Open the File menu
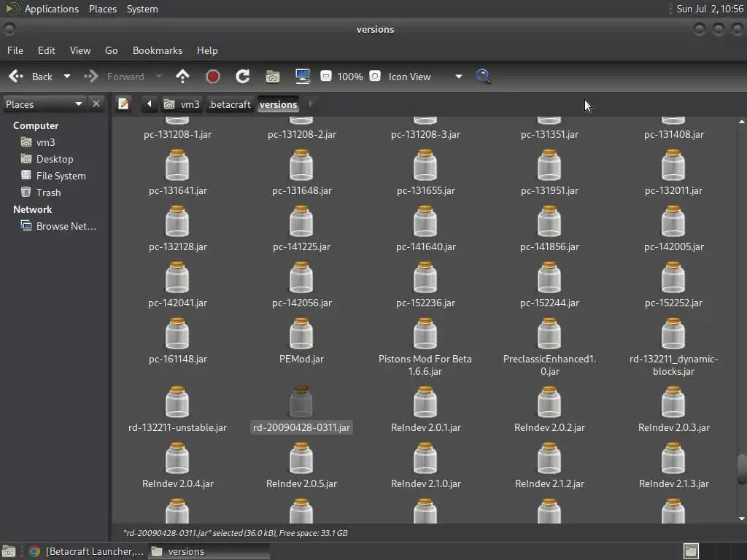747x560 pixels. click(x=15, y=50)
